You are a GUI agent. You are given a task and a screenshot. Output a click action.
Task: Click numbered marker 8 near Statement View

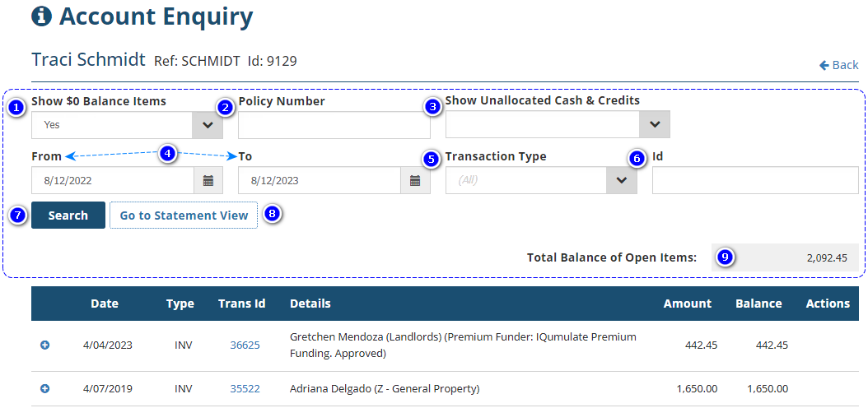[273, 215]
